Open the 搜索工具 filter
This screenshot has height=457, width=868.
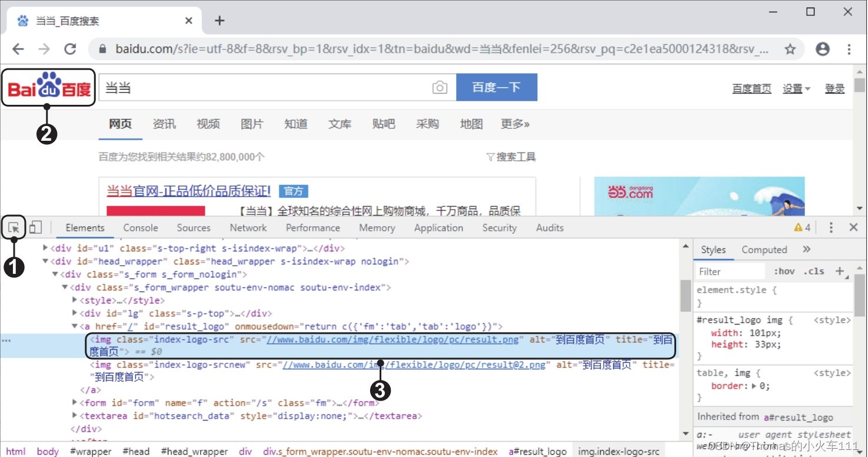coord(511,157)
